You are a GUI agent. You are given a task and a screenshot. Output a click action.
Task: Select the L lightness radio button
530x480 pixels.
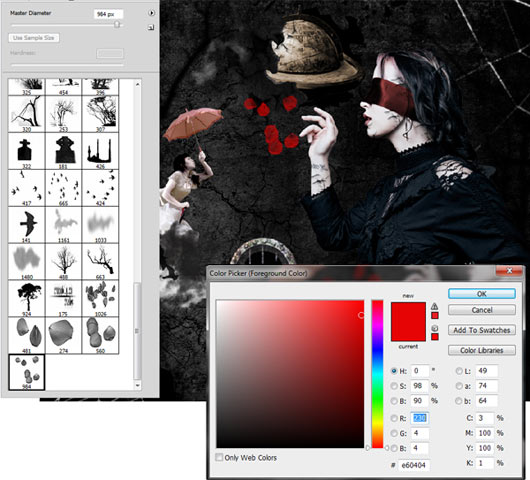pyautogui.click(x=459, y=371)
